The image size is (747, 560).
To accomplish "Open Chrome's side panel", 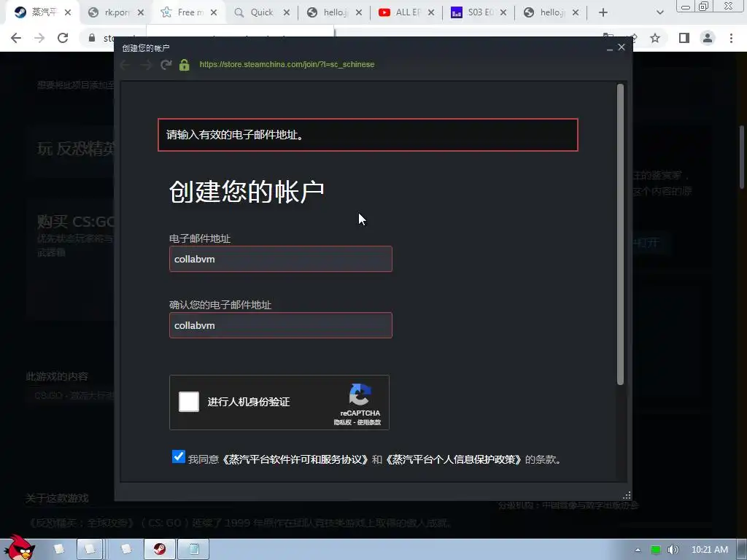I will [x=684, y=38].
